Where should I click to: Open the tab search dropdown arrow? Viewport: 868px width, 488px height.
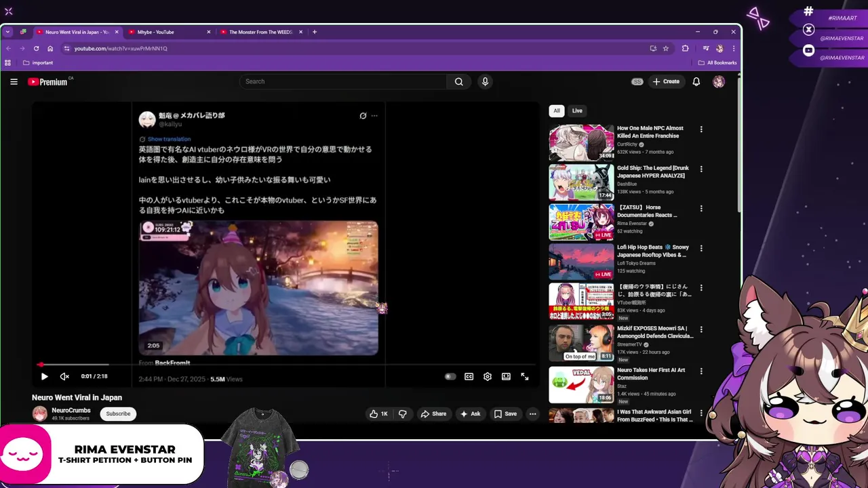pos(7,32)
